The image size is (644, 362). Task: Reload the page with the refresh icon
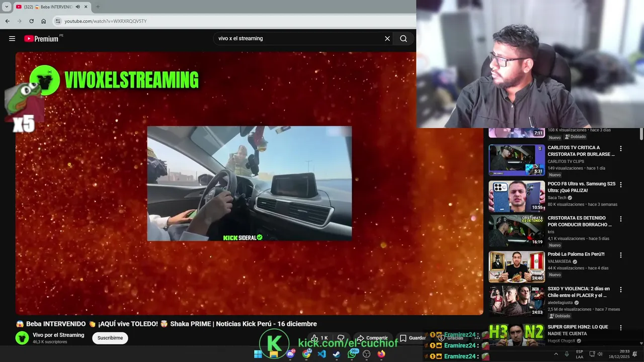(31, 21)
